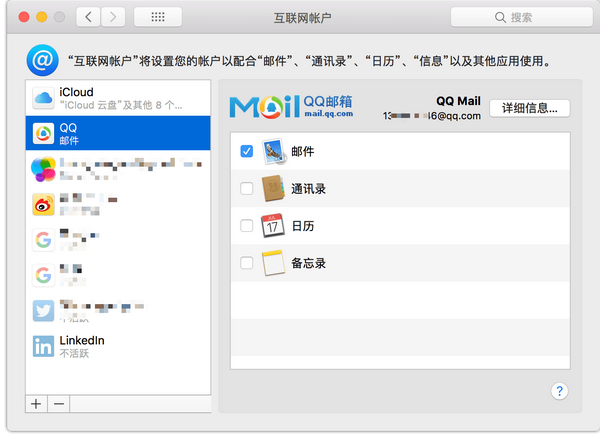Select the second Google account icon
600x438 pixels.
(x=43, y=275)
